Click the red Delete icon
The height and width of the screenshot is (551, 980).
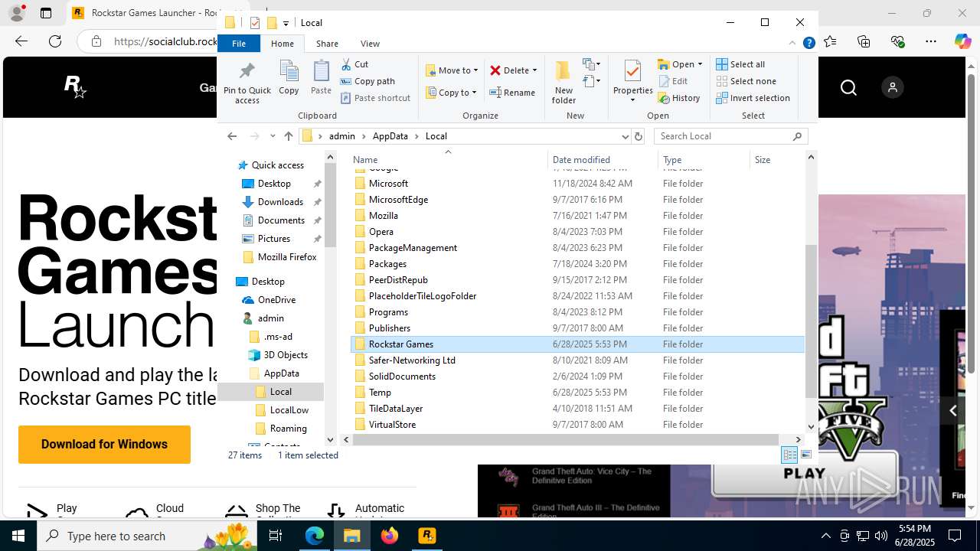click(495, 70)
